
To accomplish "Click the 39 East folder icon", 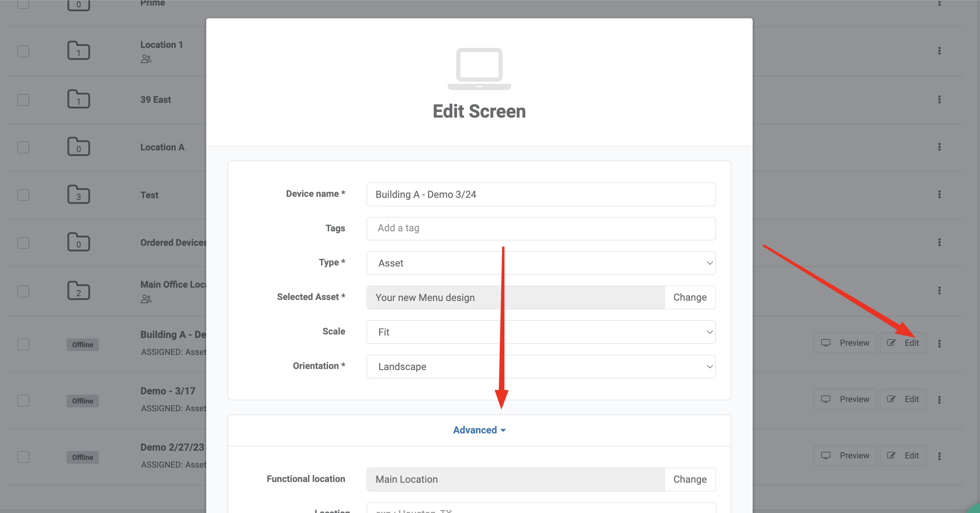I will pyautogui.click(x=78, y=99).
